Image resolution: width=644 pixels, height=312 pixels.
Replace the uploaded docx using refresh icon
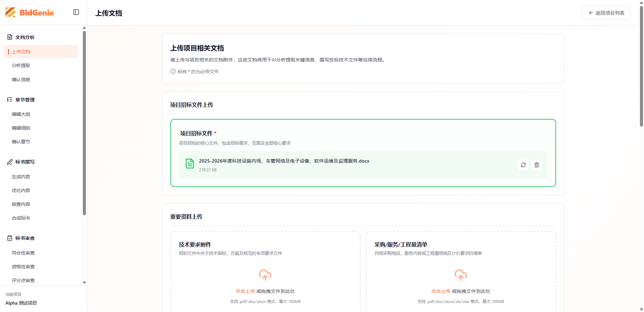point(523,165)
